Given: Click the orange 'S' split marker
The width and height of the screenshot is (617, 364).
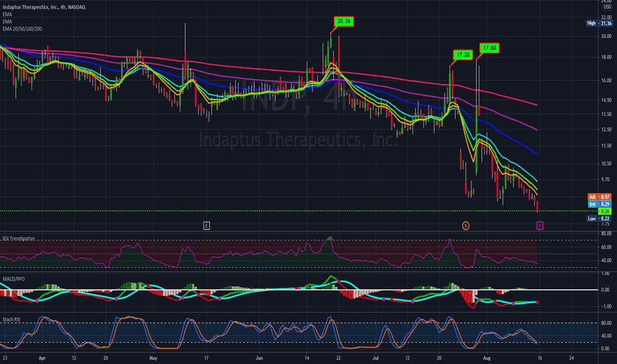Looking at the screenshot, I should [465, 226].
